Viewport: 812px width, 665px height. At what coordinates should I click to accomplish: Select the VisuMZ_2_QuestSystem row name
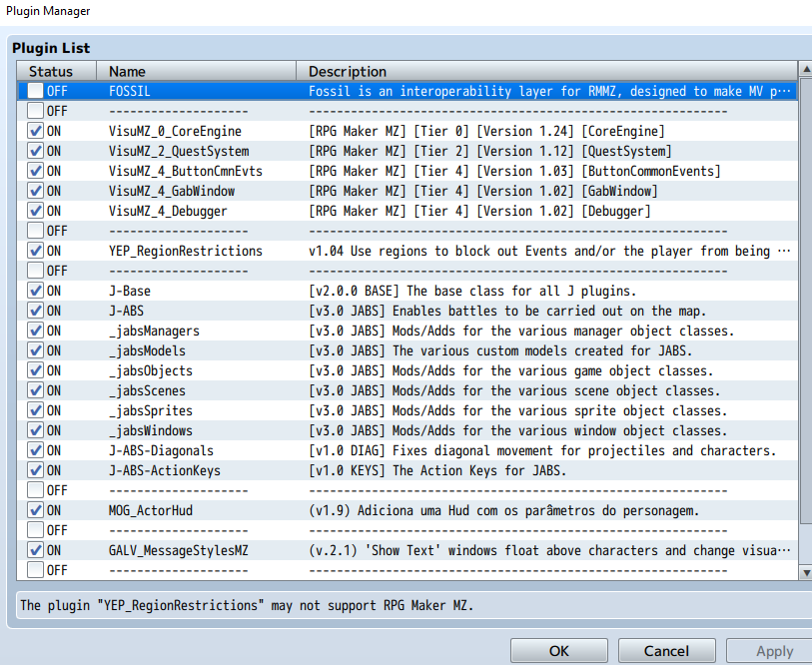click(179, 151)
